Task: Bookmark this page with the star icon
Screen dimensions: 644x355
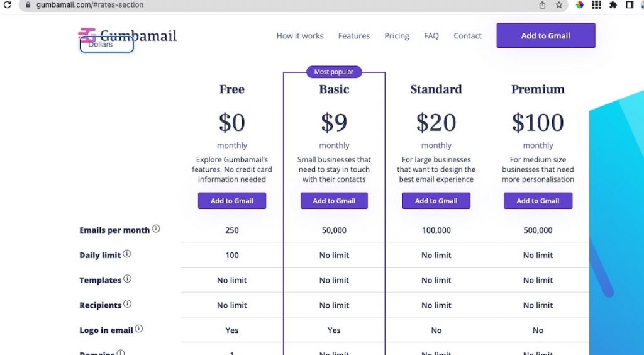Action: click(x=558, y=5)
